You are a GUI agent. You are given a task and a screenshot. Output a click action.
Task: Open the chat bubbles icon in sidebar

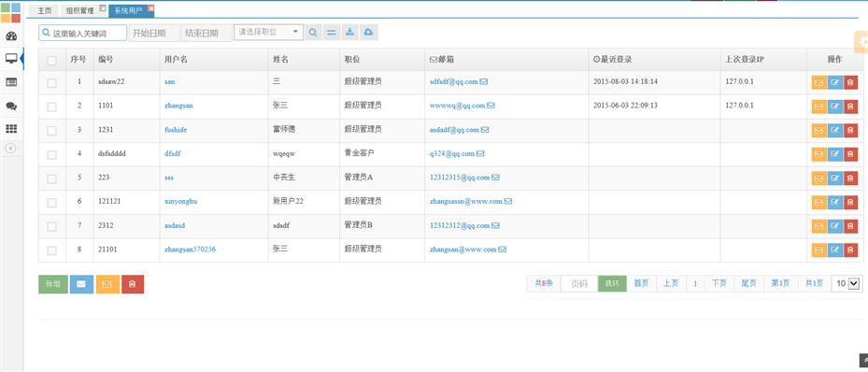[11, 106]
